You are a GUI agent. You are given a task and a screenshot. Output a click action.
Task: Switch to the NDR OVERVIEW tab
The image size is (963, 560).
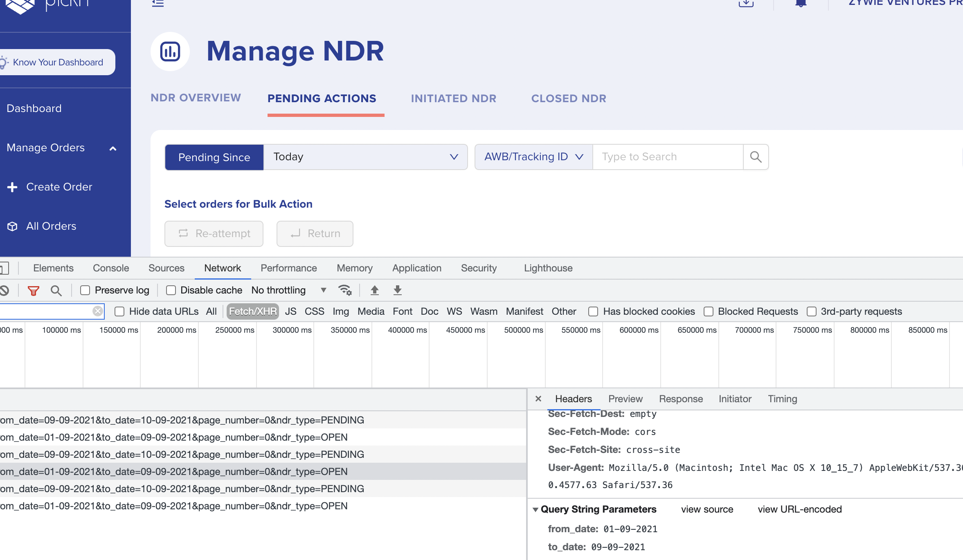click(196, 98)
